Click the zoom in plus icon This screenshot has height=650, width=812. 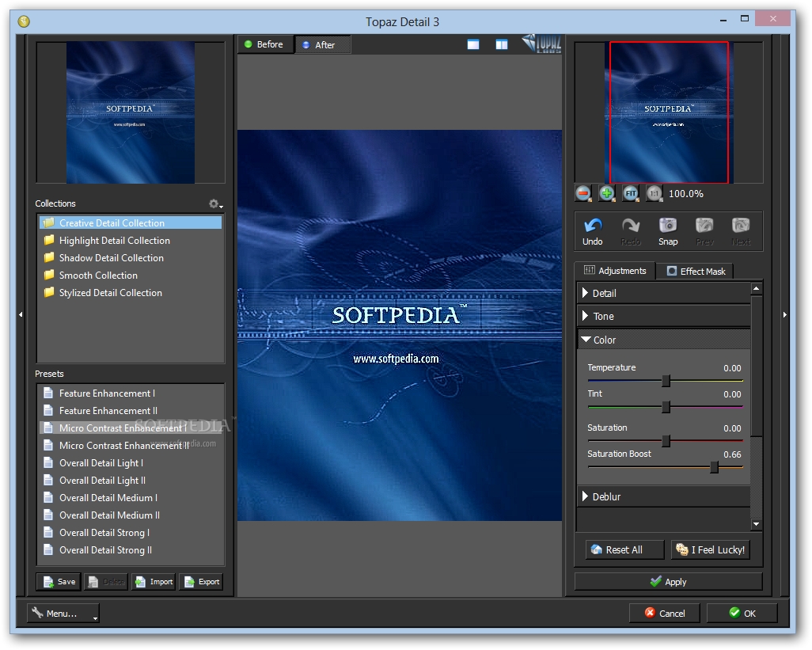pos(607,194)
